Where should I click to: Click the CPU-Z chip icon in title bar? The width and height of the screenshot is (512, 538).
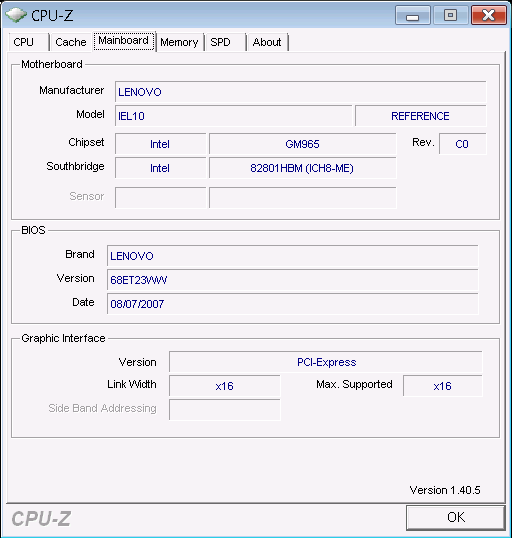[x=16, y=15]
